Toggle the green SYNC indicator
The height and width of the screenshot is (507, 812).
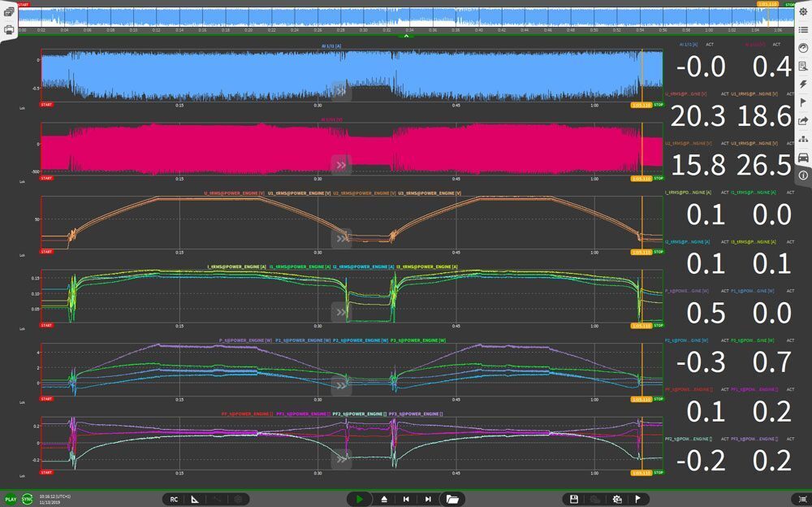(x=28, y=499)
